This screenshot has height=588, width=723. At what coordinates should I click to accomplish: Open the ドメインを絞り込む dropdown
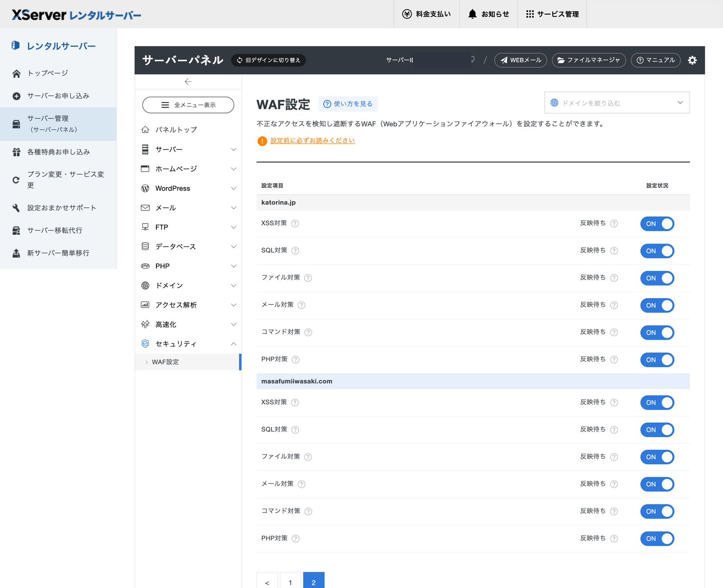click(x=617, y=103)
